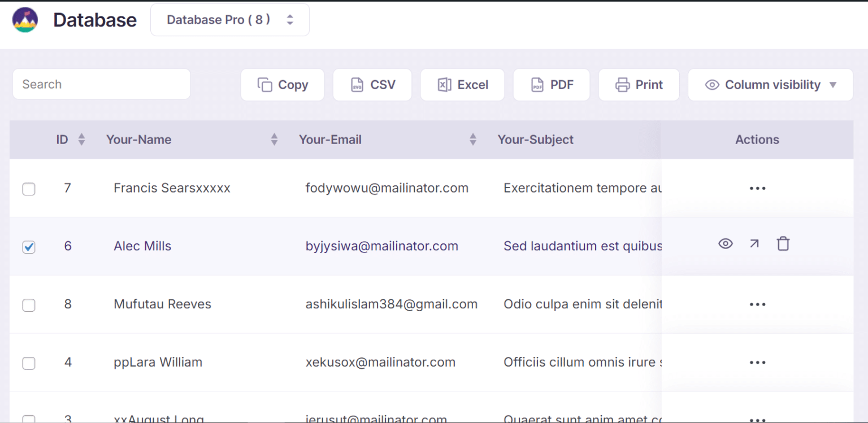Sort the table by ID column
868x423 pixels.
click(x=81, y=139)
